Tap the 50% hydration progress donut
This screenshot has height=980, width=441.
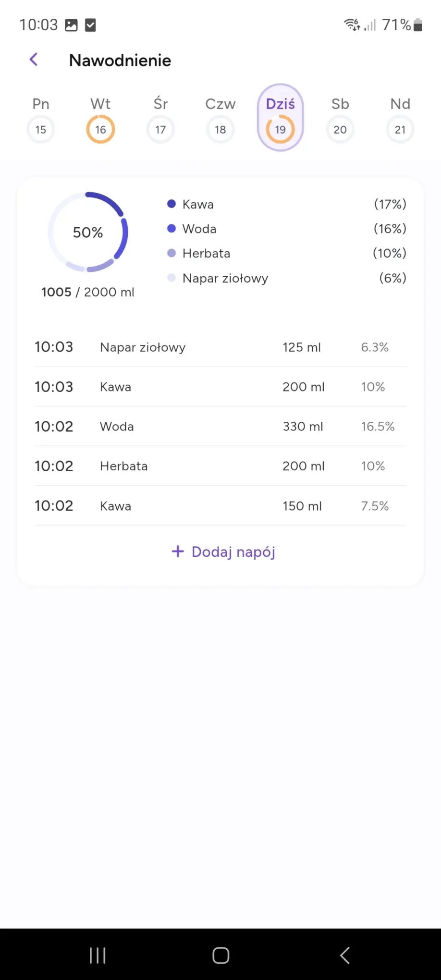(x=88, y=232)
